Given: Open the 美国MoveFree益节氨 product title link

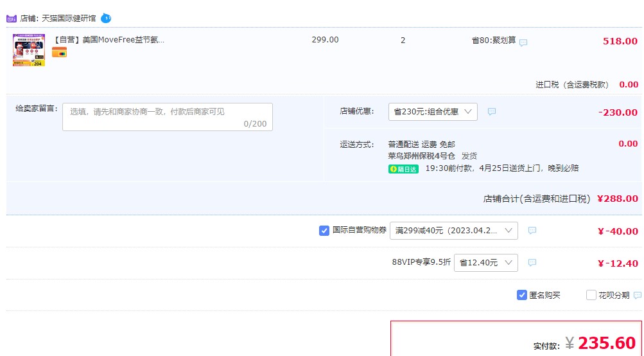Looking at the screenshot, I should (110, 40).
